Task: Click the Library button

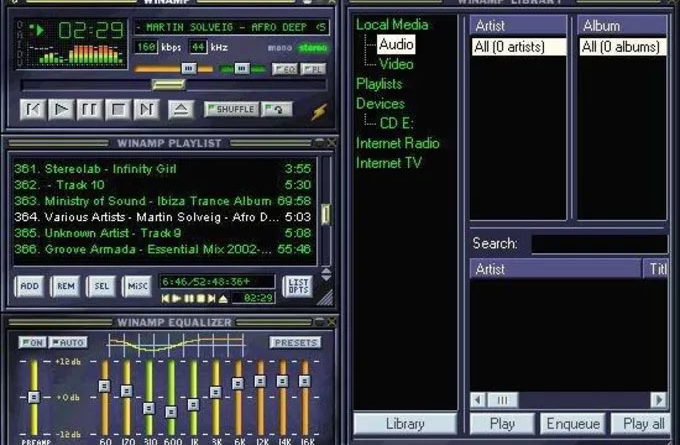Action: [405, 424]
